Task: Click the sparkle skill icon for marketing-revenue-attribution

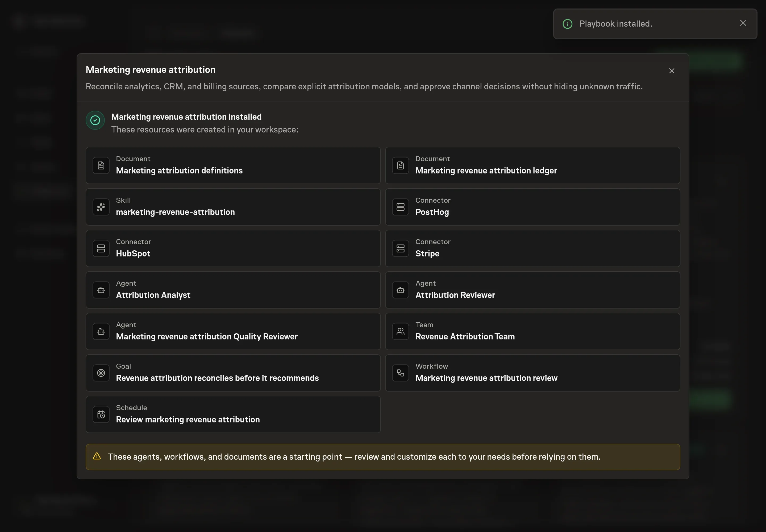Action: click(x=101, y=207)
